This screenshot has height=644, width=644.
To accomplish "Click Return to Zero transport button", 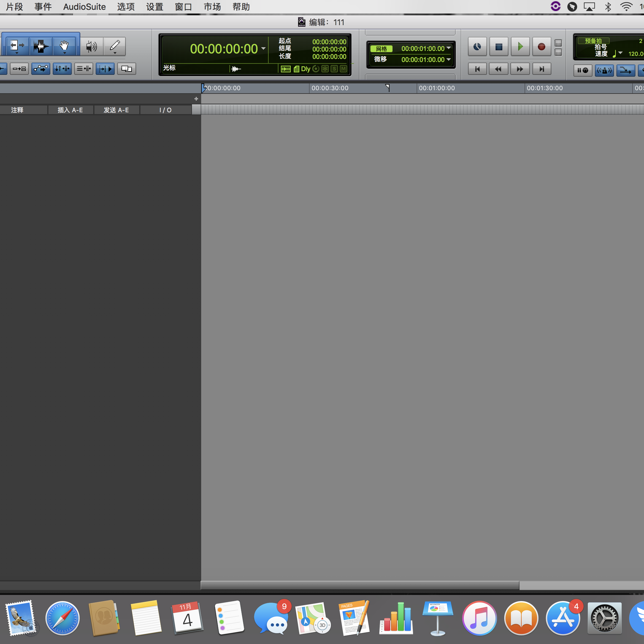I will point(477,69).
